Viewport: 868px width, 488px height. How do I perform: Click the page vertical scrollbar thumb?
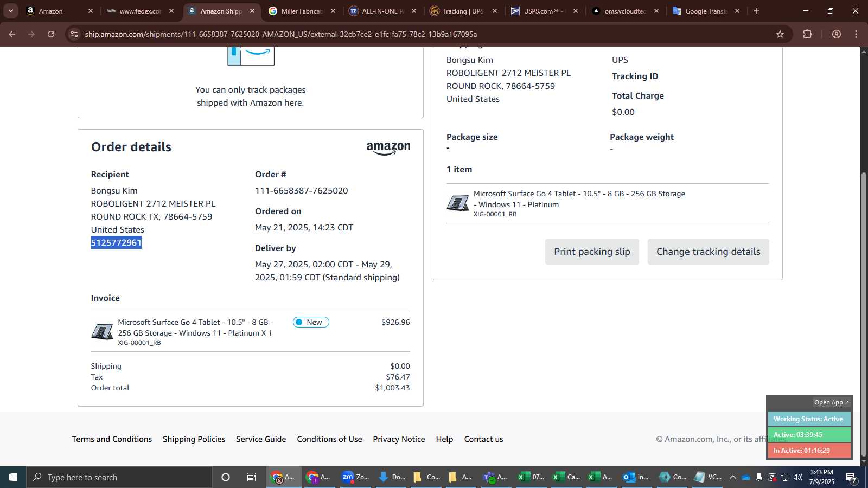pos(864,314)
